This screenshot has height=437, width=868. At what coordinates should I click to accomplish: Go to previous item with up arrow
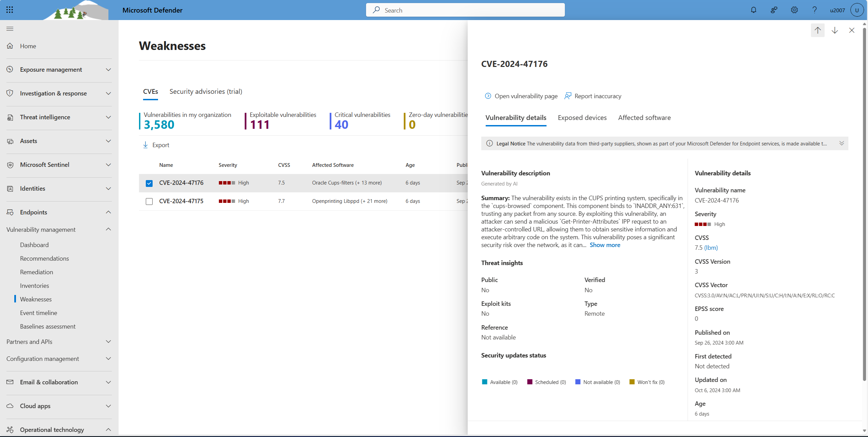[817, 30]
